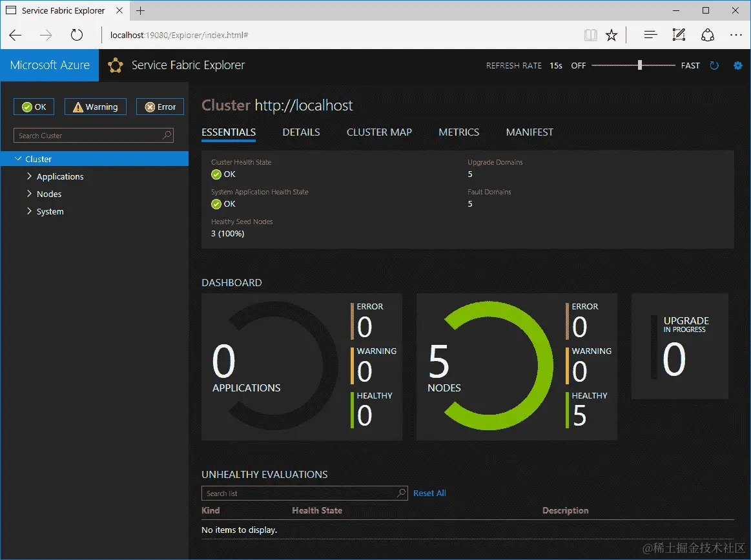Viewport: 751px width, 560px height.
Task: Toggle the OK health filter
Action: (x=34, y=107)
